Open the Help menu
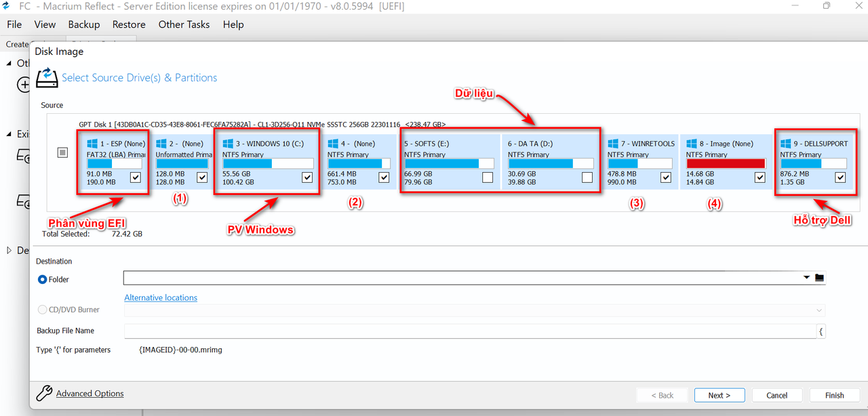The width and height of the screenshot is (868, 416). coord(233,24)
